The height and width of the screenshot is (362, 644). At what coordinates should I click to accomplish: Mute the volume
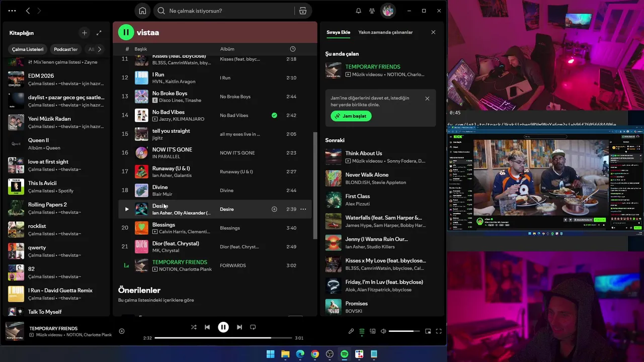pyautogui.click(x=383, y=331)
